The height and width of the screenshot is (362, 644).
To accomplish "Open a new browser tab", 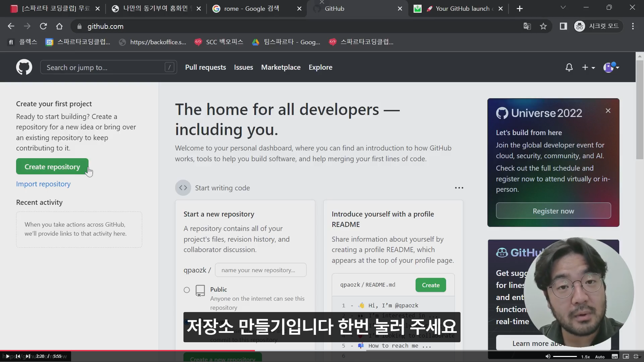I will point(520,9).
